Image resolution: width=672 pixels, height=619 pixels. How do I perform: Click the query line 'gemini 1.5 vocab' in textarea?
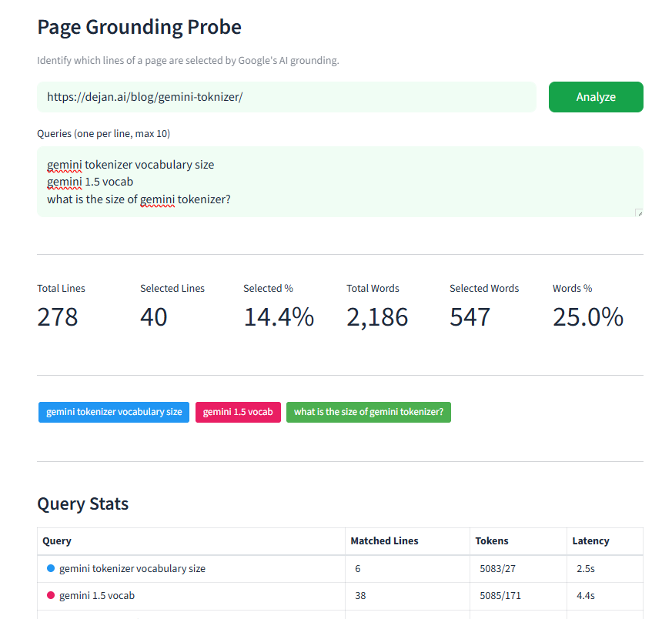[90, 182]
